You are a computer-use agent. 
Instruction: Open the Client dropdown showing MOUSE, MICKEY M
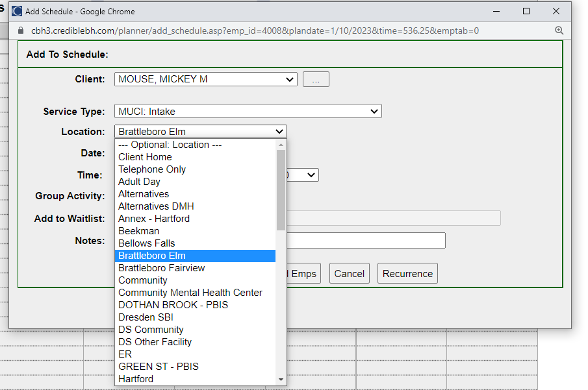pos(205,79)
